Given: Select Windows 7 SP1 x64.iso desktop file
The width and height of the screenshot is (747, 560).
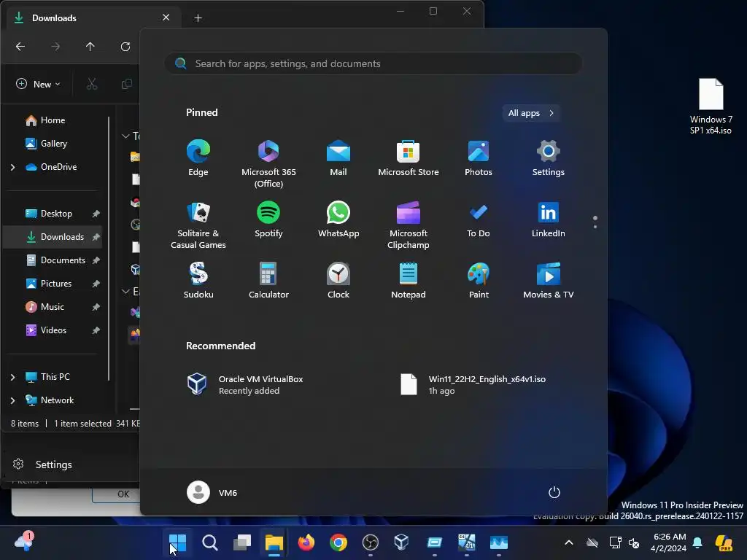Looking at the screenshot, I should 711,106.
